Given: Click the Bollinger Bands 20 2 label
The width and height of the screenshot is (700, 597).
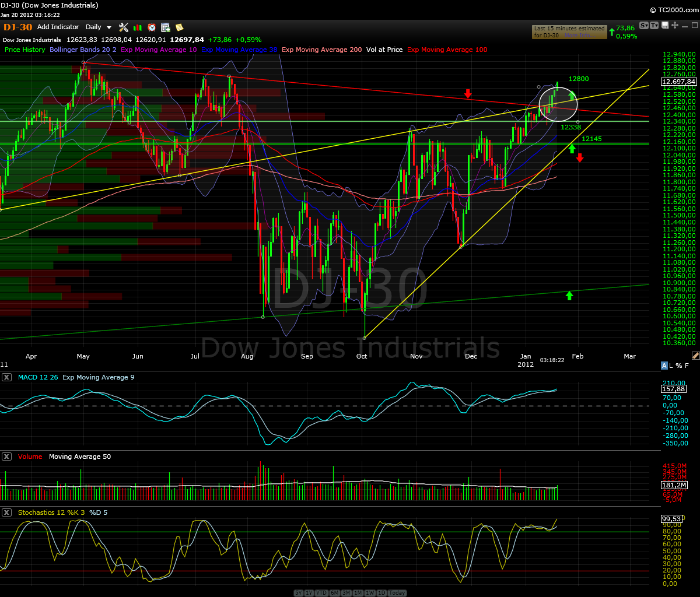Looking at the screenshot, I should 83,50.
